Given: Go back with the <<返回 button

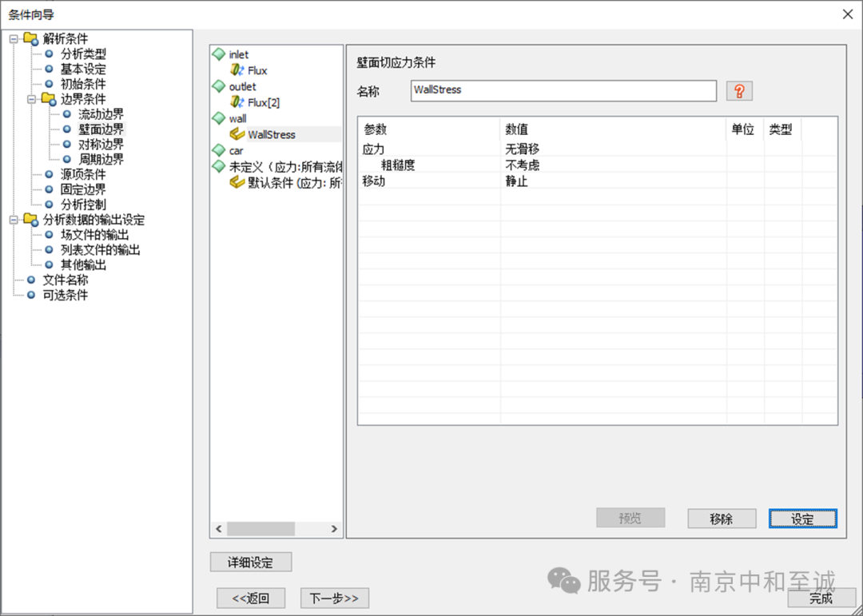Looking at the screenshot, I should 251,598.
